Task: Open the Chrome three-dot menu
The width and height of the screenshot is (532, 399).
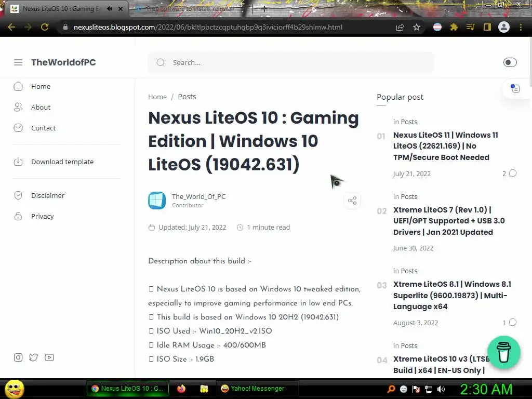Action: pos(521,27)
